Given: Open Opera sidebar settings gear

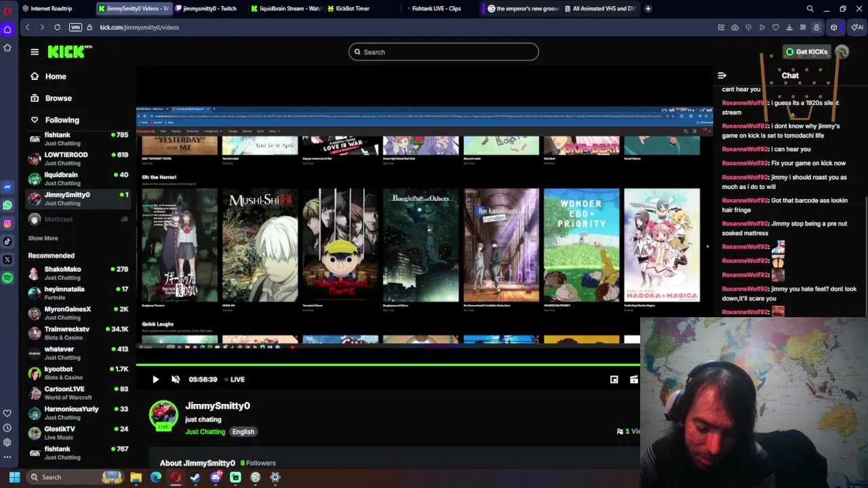Looking at the screenshot, I should pyautogui.click(x=7, y=443).
